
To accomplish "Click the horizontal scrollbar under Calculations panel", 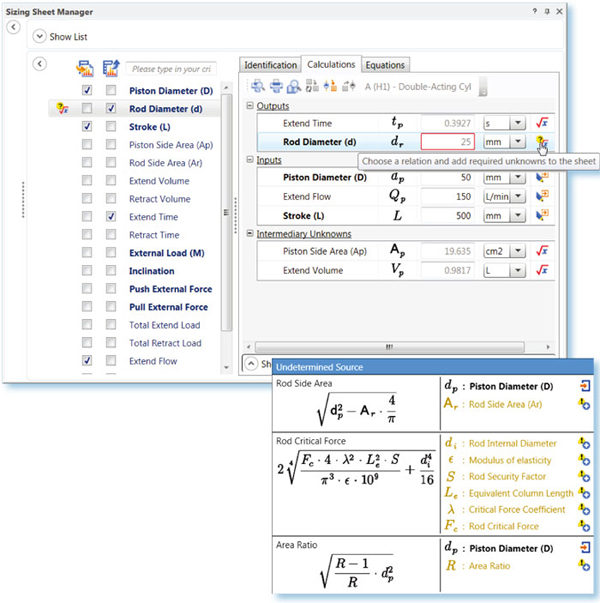I will tap(389, 347).
